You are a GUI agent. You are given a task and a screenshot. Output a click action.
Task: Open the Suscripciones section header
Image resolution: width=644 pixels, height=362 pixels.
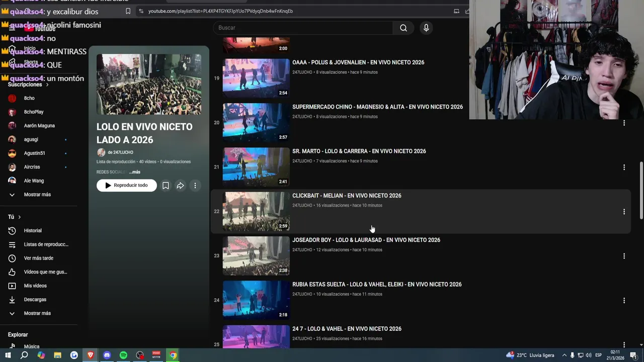tap(28, 84)
